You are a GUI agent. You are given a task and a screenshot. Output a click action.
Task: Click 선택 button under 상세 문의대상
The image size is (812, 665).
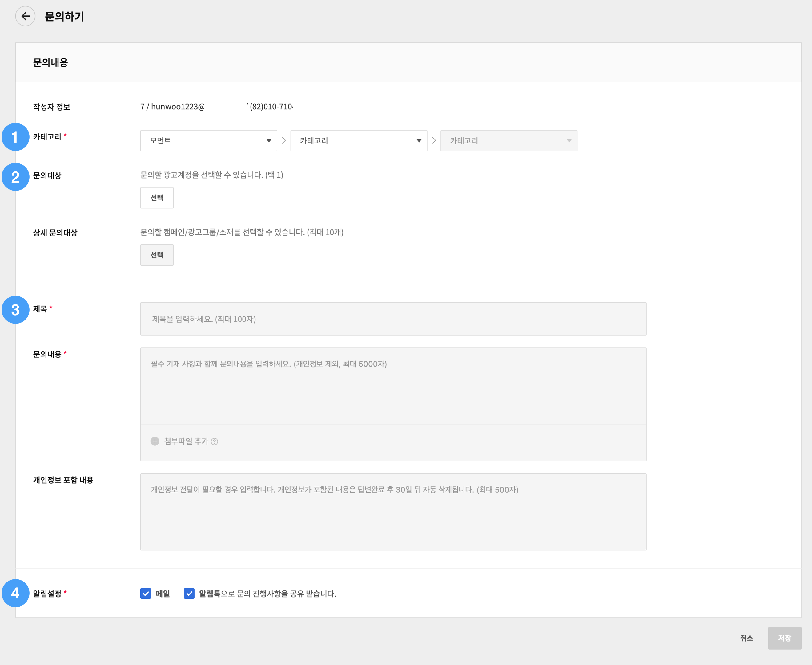[x=157, y=255]
